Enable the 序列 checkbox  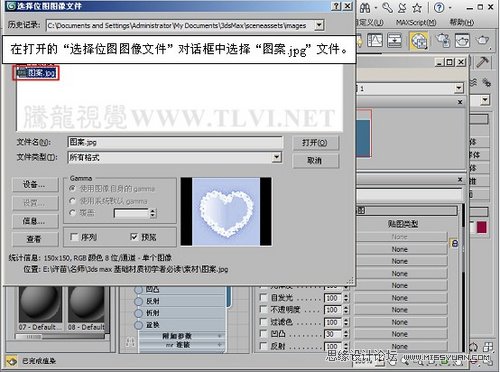pyautogui.click(x=74, y=237)
